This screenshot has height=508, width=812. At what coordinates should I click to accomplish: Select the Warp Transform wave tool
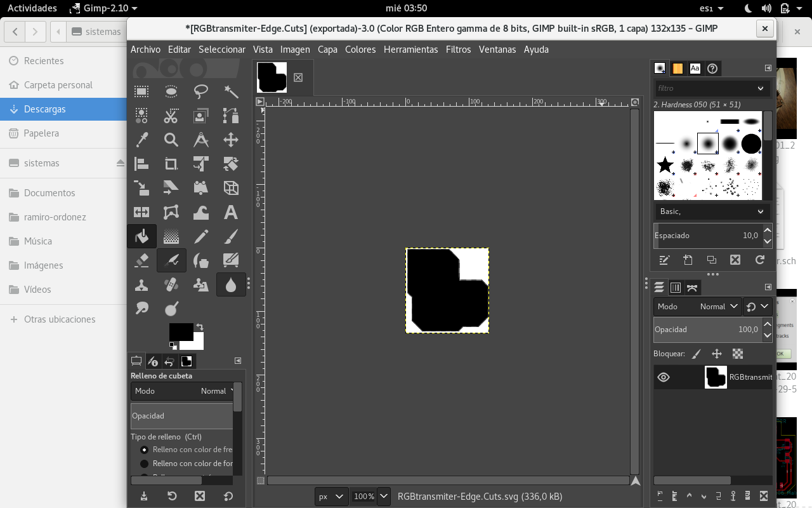[201, 212]
